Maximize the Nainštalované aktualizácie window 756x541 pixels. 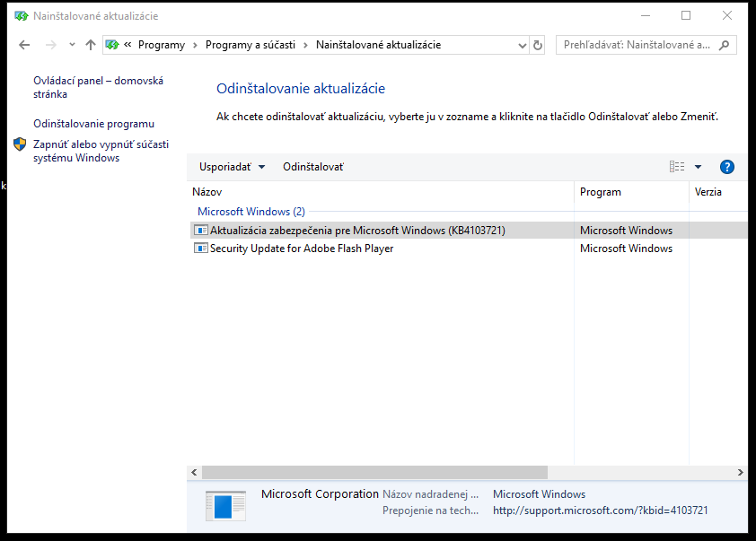(686, 16)
